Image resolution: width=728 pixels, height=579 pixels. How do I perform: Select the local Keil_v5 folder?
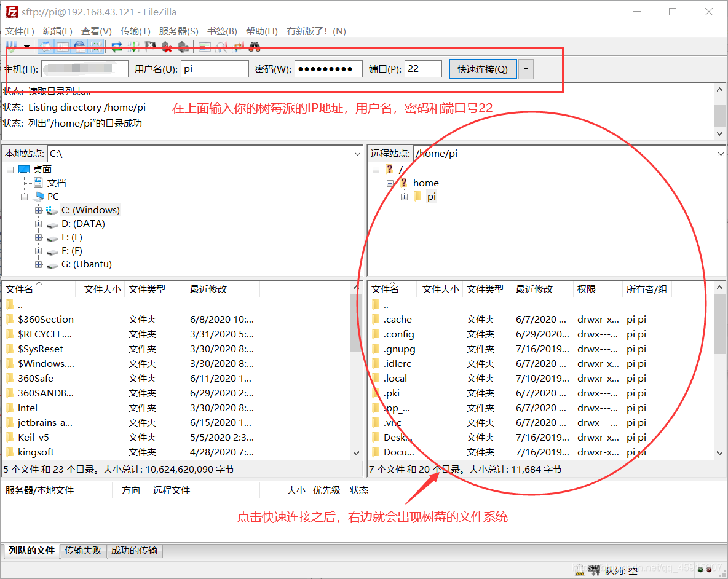[33, 437]
